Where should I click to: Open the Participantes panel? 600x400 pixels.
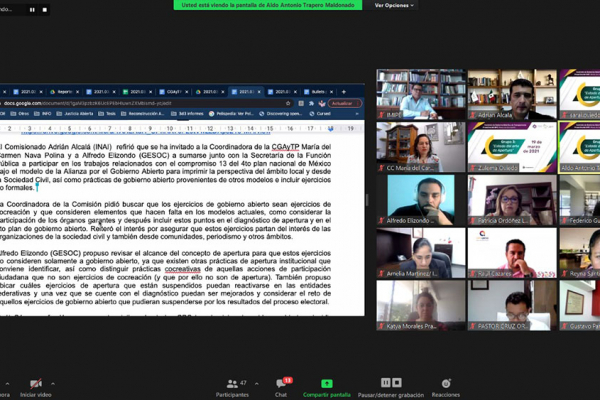pos(232,387)
